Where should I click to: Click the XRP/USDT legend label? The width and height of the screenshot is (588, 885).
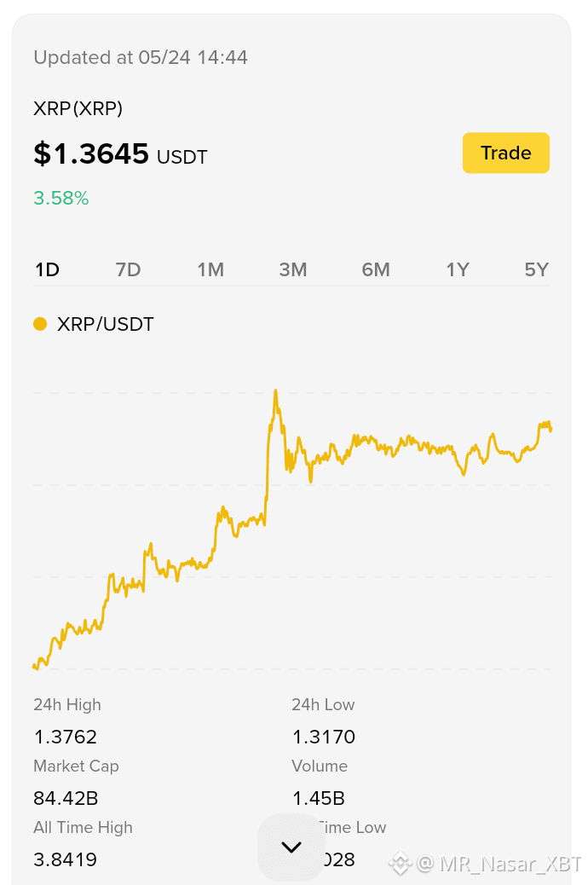coord(106,325)
